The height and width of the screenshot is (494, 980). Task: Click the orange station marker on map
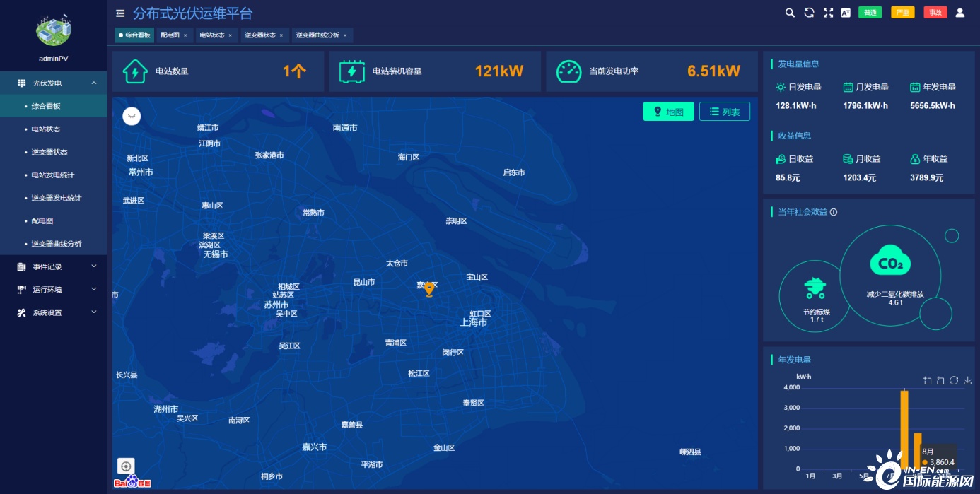(429, 289)
